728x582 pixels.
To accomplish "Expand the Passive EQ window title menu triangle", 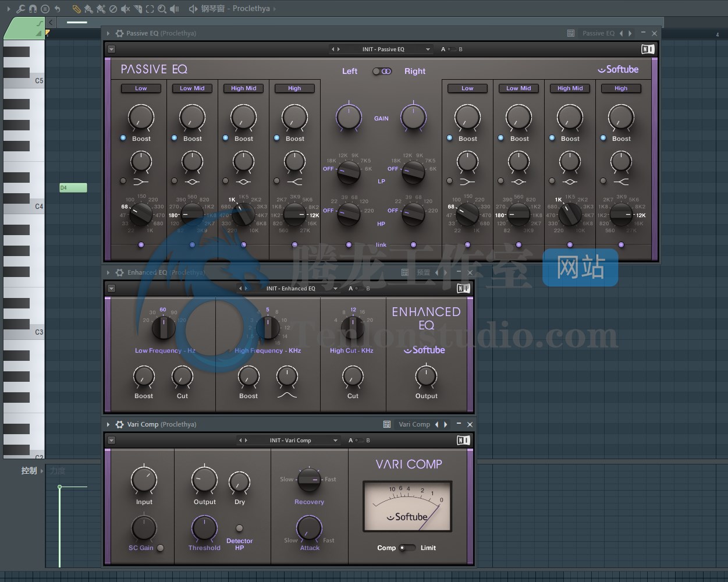I will (x=108, y=33).
